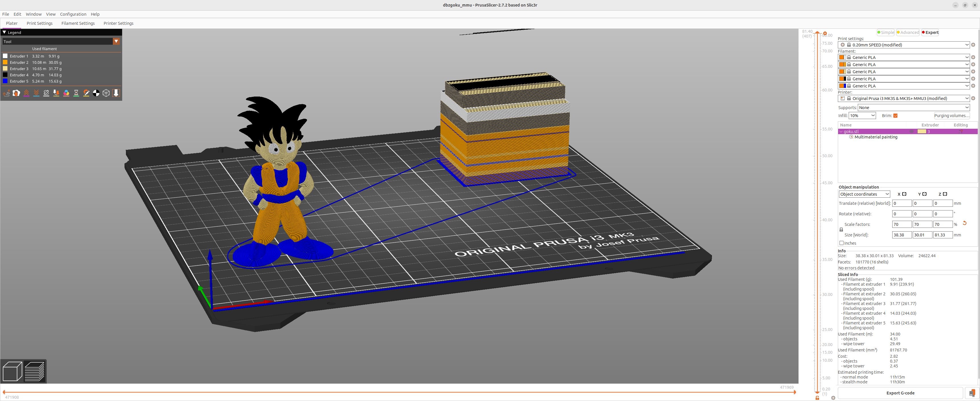Open Print settings preset dropdown
This screenshot has height=401, width=980.
tap(904, 45)
